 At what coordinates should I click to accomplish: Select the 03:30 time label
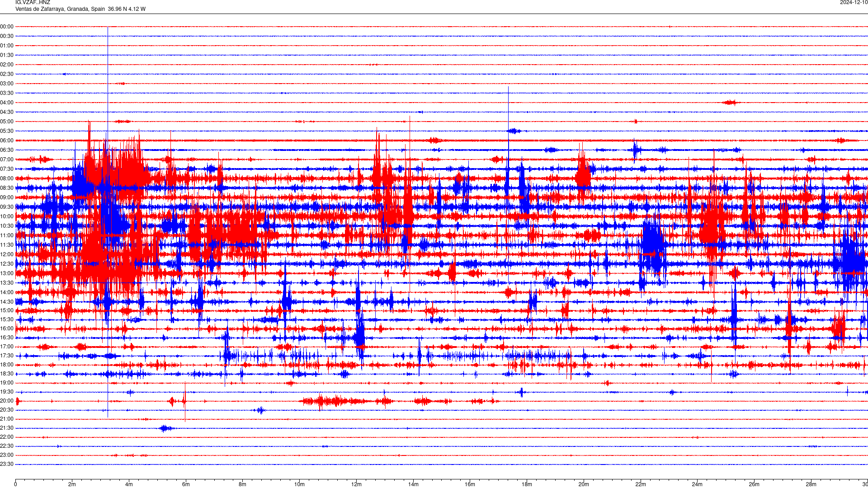tap(7, 93)
